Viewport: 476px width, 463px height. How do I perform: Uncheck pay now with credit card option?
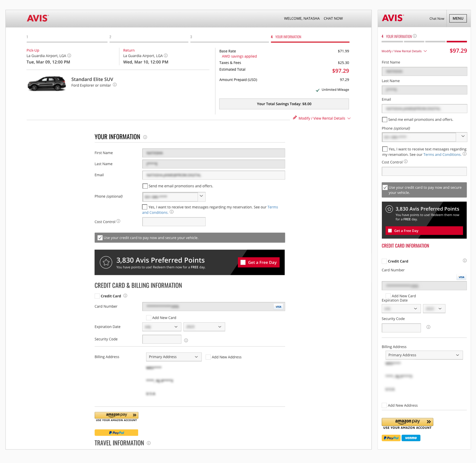click(x=100, y=238)
